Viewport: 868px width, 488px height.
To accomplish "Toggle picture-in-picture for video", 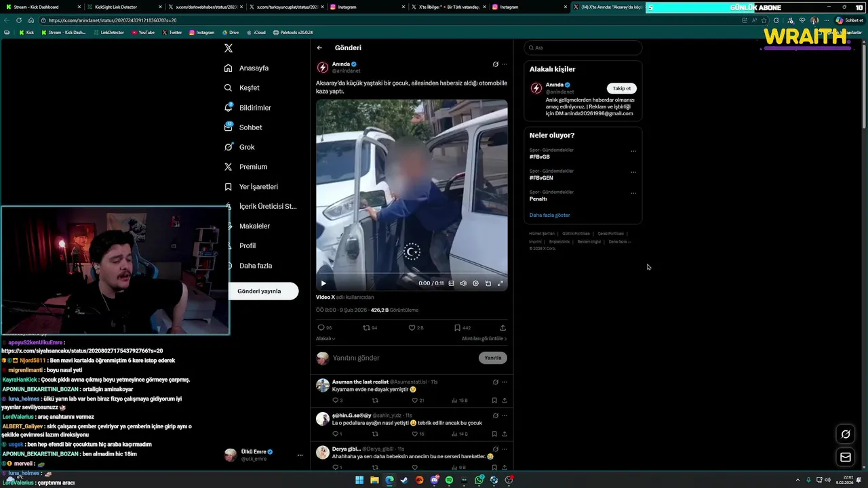I will 488,283.
